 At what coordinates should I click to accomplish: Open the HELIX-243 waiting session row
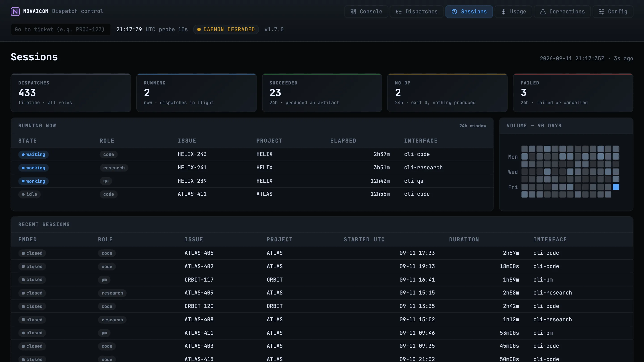click(x=252, y=154)
